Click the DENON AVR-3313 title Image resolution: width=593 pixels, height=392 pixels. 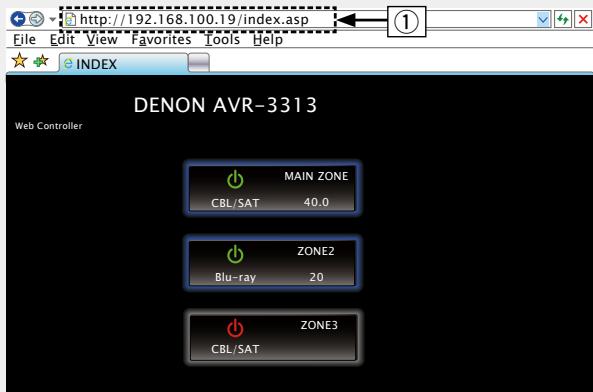pos(225,105)
